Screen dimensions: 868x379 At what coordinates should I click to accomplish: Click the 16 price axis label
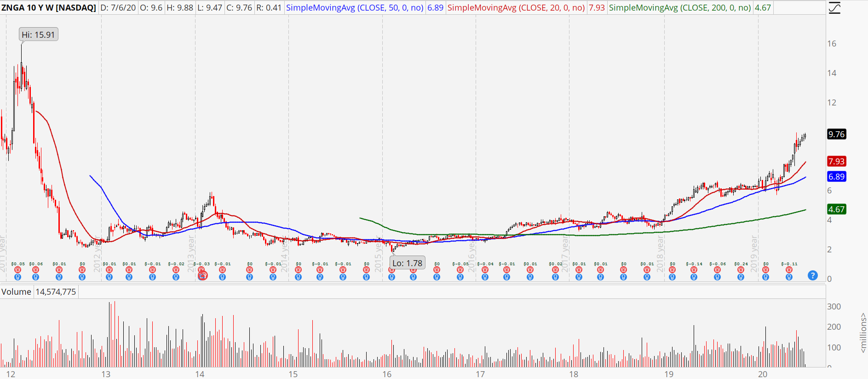point(832,43)
